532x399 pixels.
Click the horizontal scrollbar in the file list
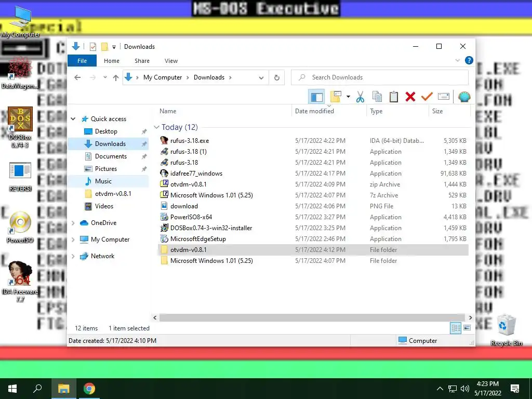tap(312, 318)
